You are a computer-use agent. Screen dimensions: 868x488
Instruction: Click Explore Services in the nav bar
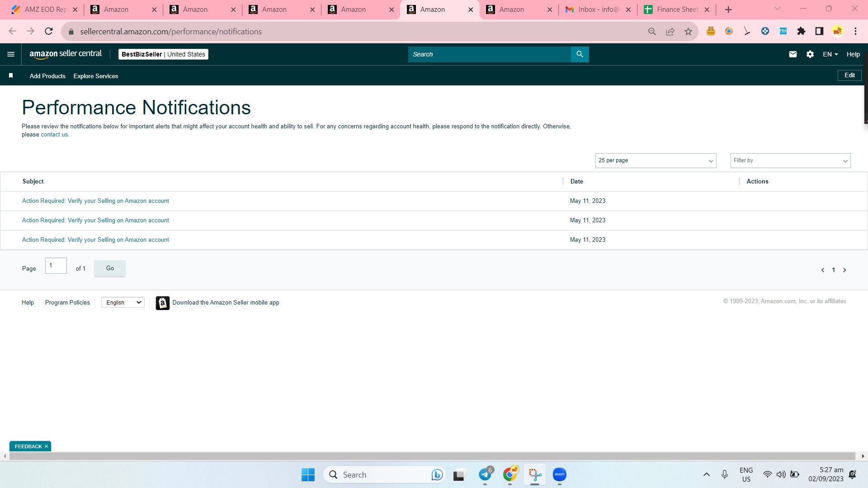tap(96, 76)
